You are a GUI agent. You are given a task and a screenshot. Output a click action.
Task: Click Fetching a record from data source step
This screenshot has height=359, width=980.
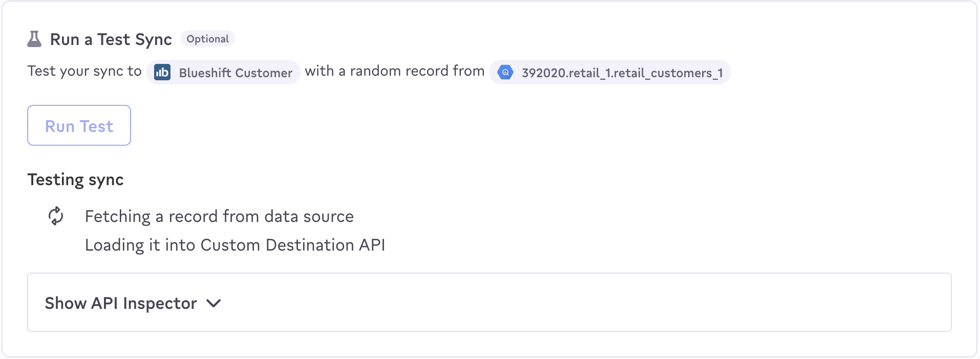219,216
